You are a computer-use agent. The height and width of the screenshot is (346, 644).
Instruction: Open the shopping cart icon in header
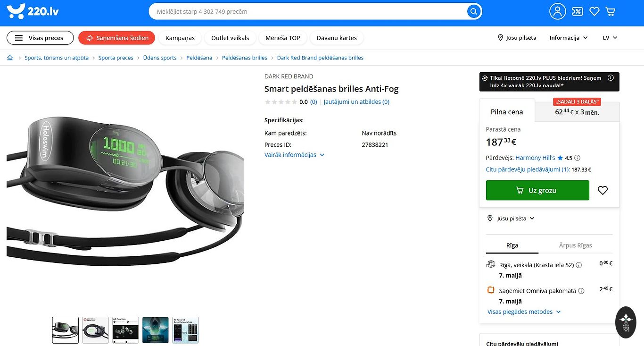611,11
